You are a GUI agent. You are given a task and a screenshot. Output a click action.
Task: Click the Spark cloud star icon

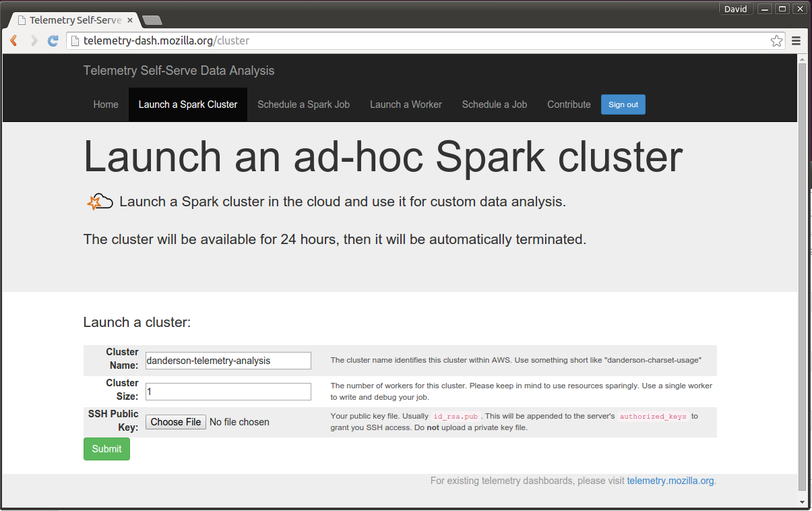(99, 201)
